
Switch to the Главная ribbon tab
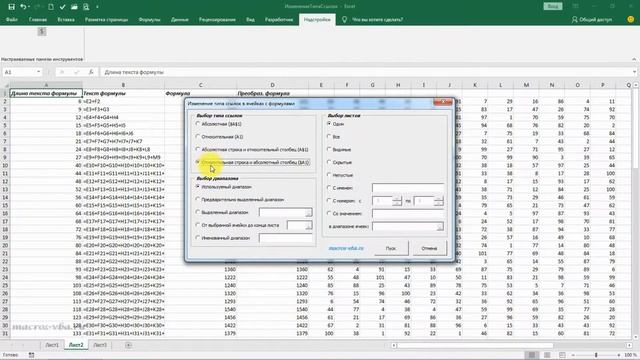pyautogui.click(x=38, y=19)
